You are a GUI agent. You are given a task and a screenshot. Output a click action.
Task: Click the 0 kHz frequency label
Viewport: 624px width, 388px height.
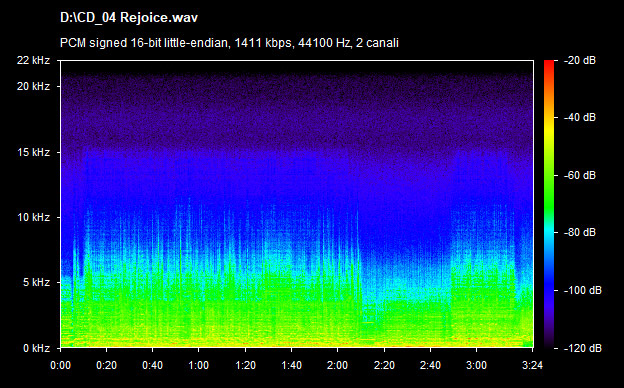pos(36,348)
